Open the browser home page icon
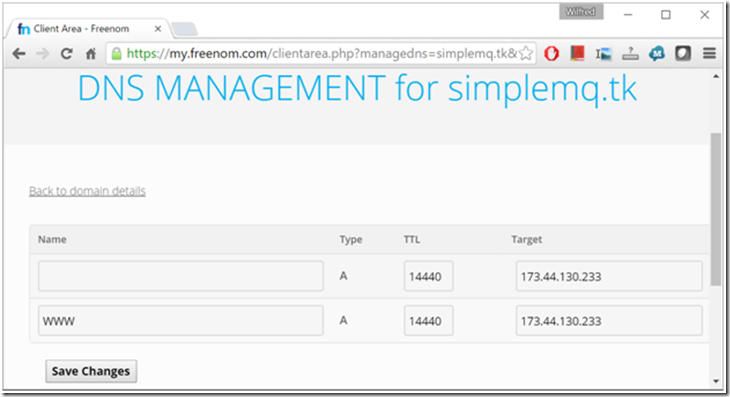The height and width of the screenshot is (397, 730). click(x=91, y=54)
